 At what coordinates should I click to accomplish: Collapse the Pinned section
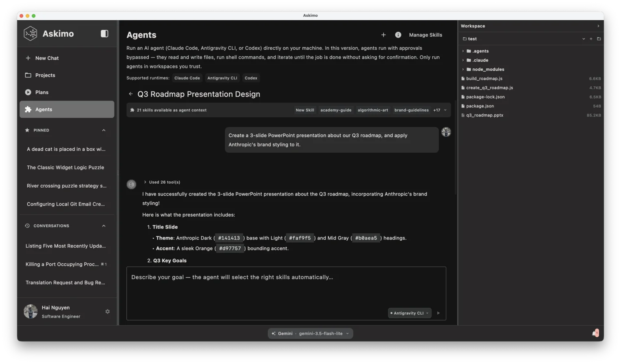103,130
